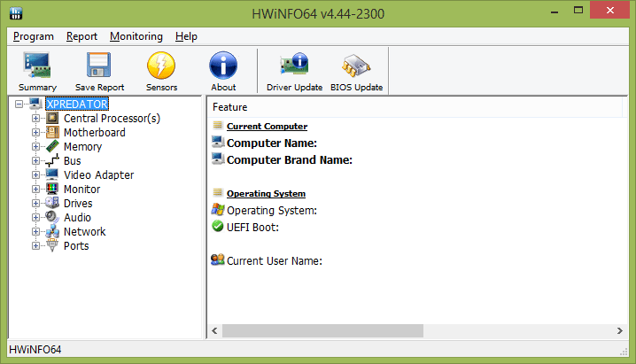The width and height of the screenshot is (636, 364).
Task: Click the Operating System underlined heading
Action: pyautogui.click(x=266, y=193)
